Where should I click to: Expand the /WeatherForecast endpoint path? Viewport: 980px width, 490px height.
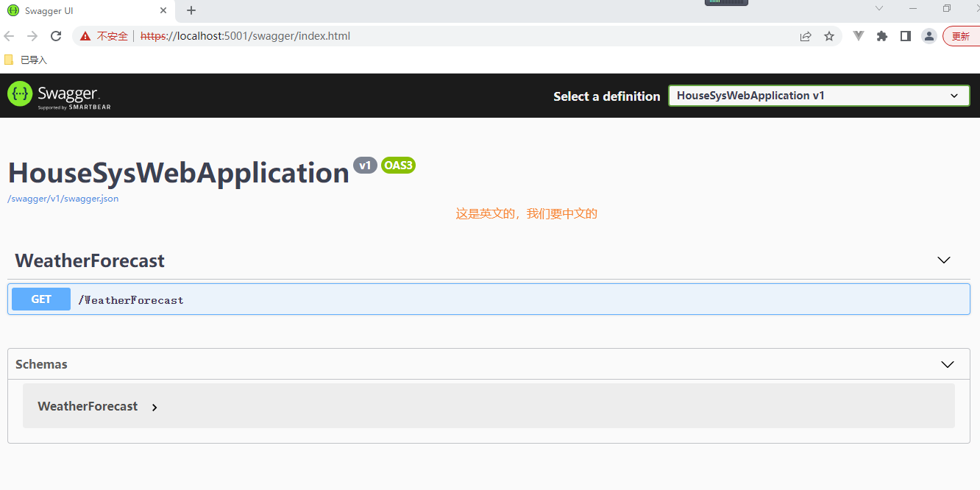pyautogui.click(x=131, y=300)
